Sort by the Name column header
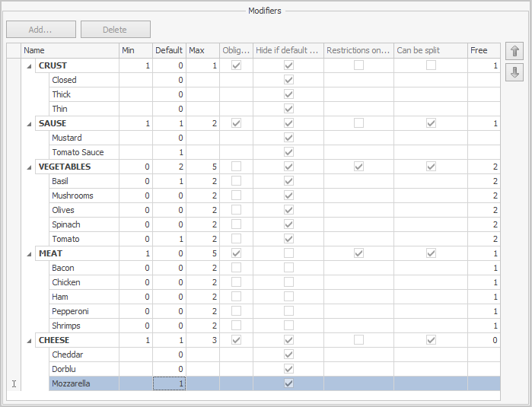 [x=70, y=51]
